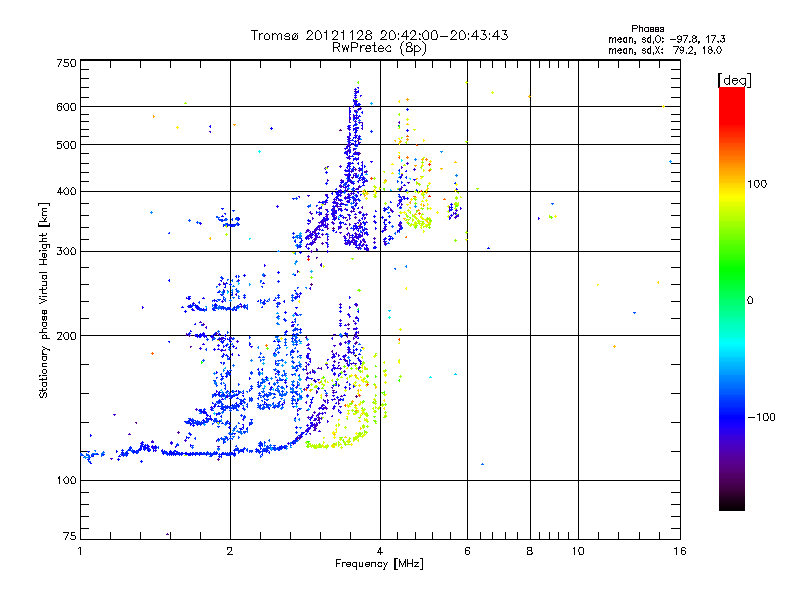Click the colorbar tick label '100'
Screen dimensions: 800x600
(x=757, y=184)
